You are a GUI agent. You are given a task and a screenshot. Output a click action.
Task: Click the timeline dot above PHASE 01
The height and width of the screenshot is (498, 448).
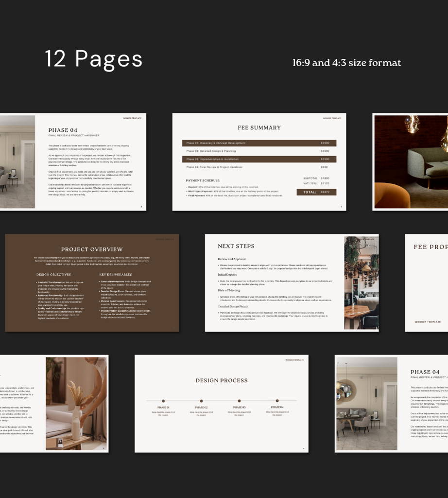pos(163,401)
